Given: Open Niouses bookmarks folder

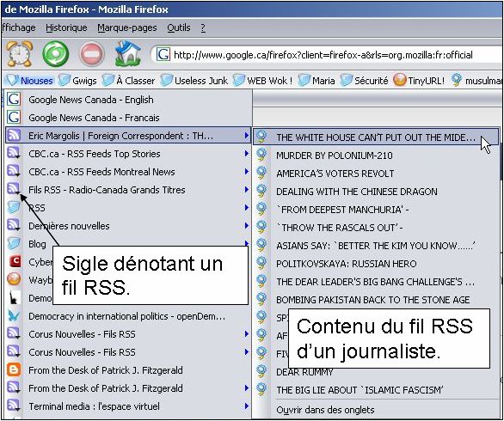Looking at the screenshot, I should (29, 80).
